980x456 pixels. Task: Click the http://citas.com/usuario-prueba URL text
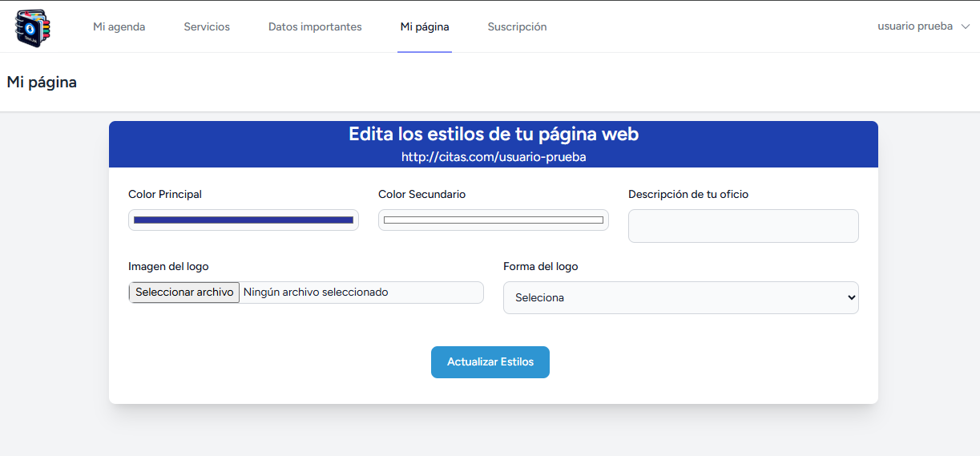click(494, 157)
